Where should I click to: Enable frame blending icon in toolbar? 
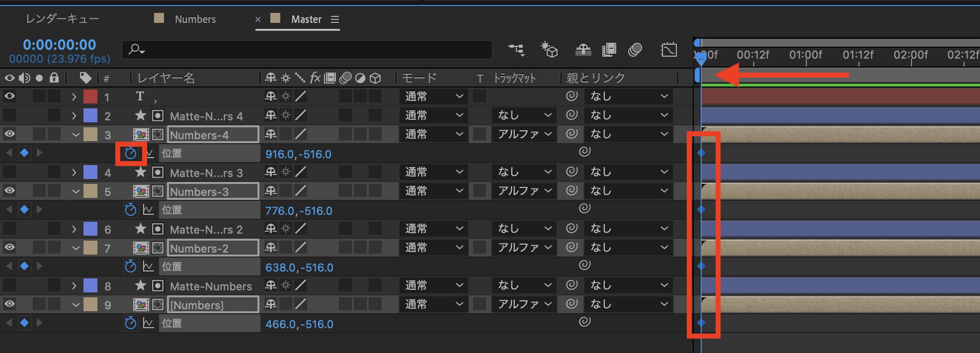pyautogui.click(x=609, y=50)
